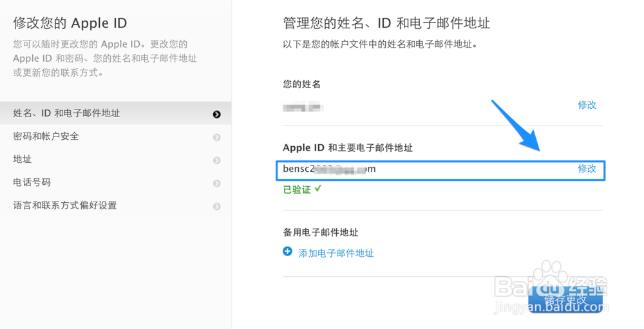Image resolution: width=644 pixels, height=329 pixels.
Task: Click the chevron icon next to 地址
Action: [217, 160]
